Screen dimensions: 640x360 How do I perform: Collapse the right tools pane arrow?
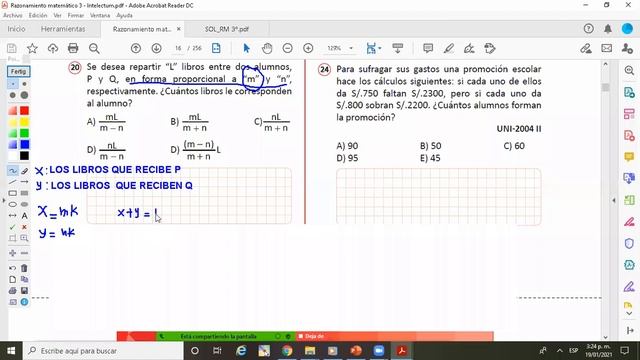[614, 200]
